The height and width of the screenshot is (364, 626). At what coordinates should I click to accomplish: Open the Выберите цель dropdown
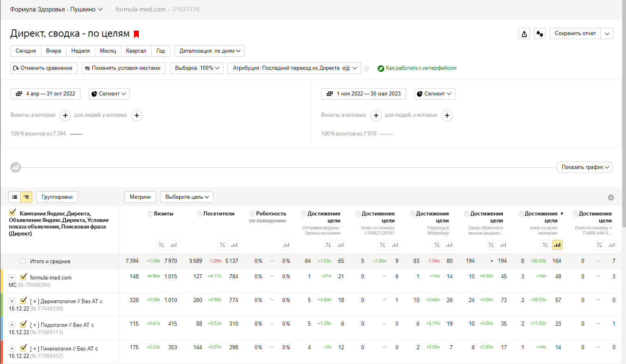[x=187, y=197]
